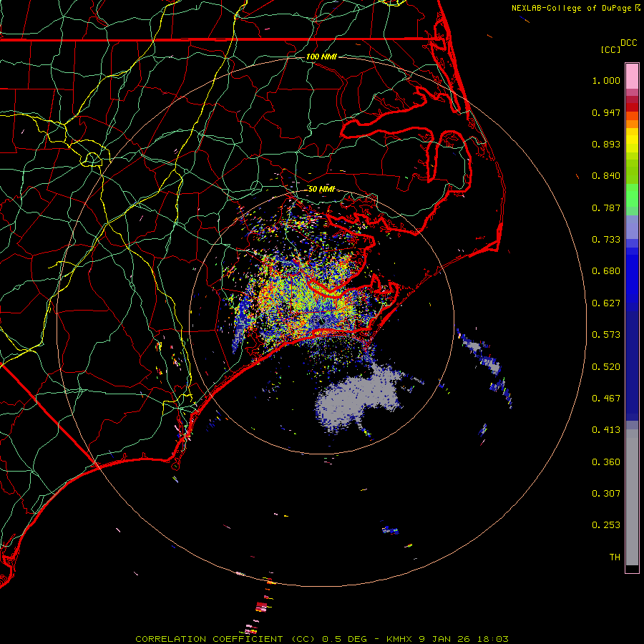Click the 0.573 legend value

point(606,335)
